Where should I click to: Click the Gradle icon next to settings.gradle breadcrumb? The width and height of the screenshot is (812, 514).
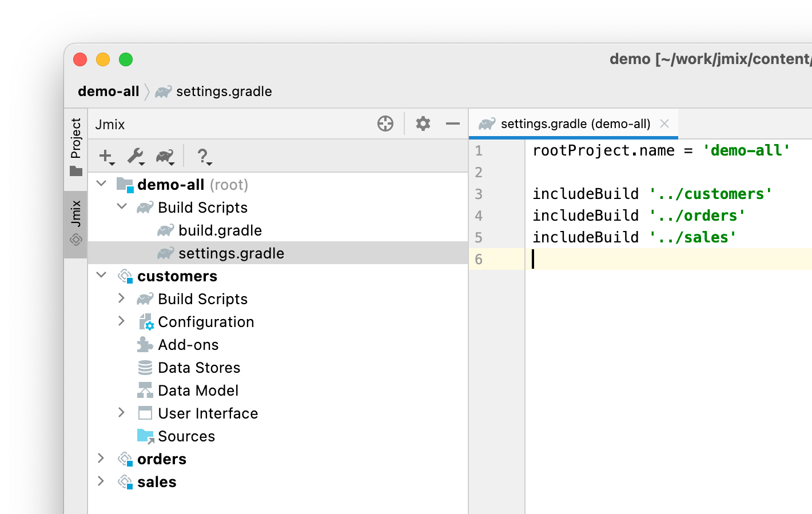(x=164, y=91)
